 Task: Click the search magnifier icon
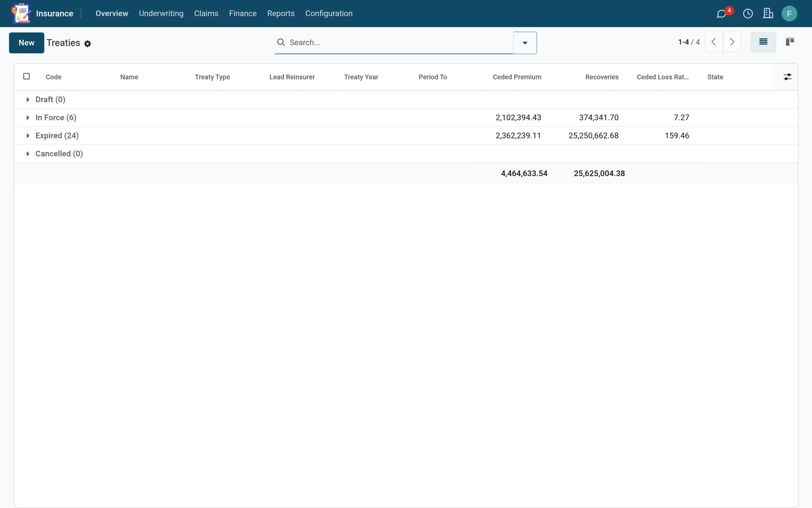tap(281, 42)
